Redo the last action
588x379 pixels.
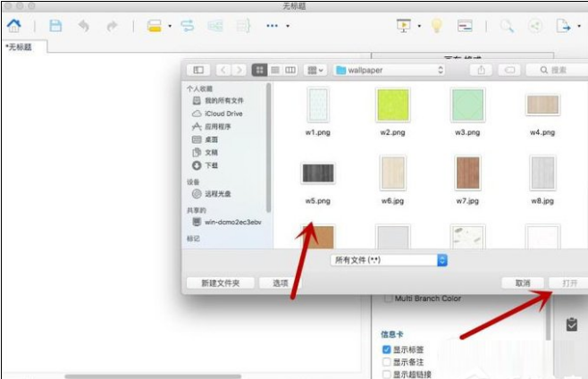[112, 26]
